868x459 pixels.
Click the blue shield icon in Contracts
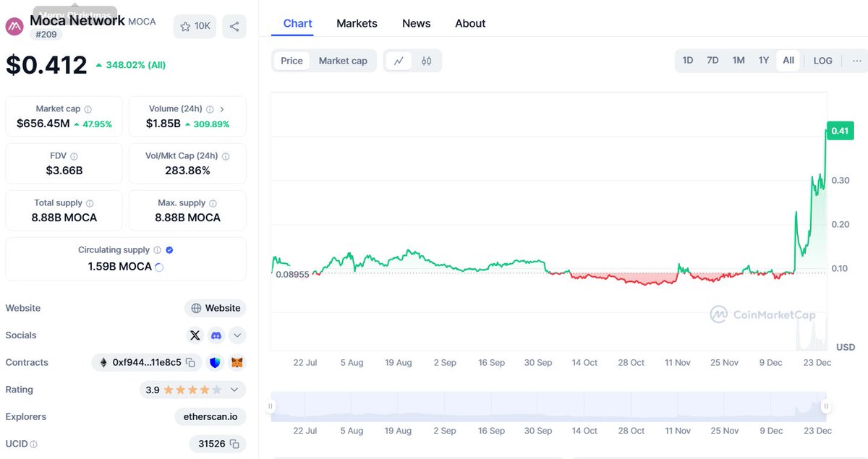pyautogui.click(x=215, y=363)
